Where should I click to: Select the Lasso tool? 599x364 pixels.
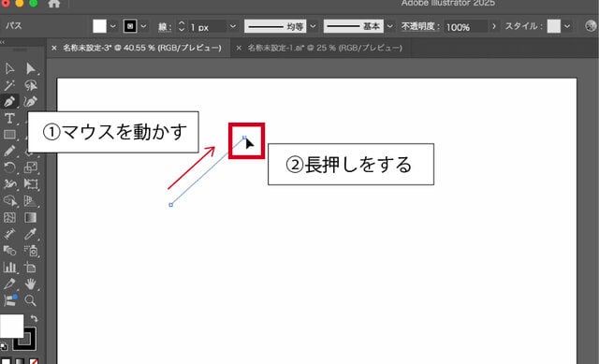click(x=30, y=85)
